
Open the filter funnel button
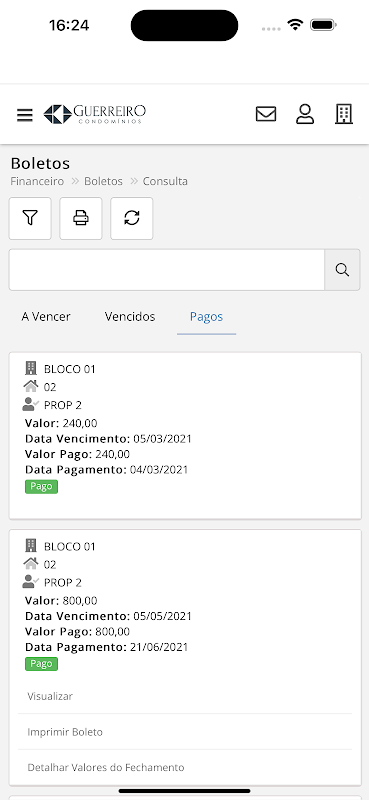point(30,218)
